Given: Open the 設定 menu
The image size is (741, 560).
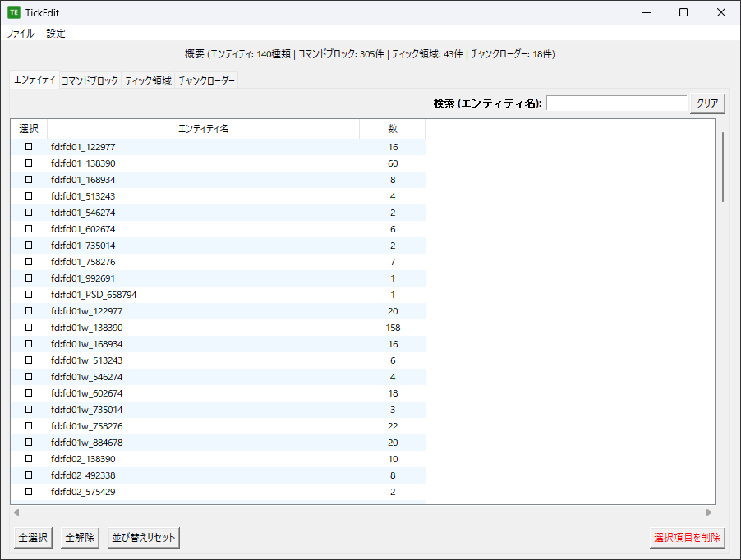Looking at the screenshot, I should tap(56, 34).
